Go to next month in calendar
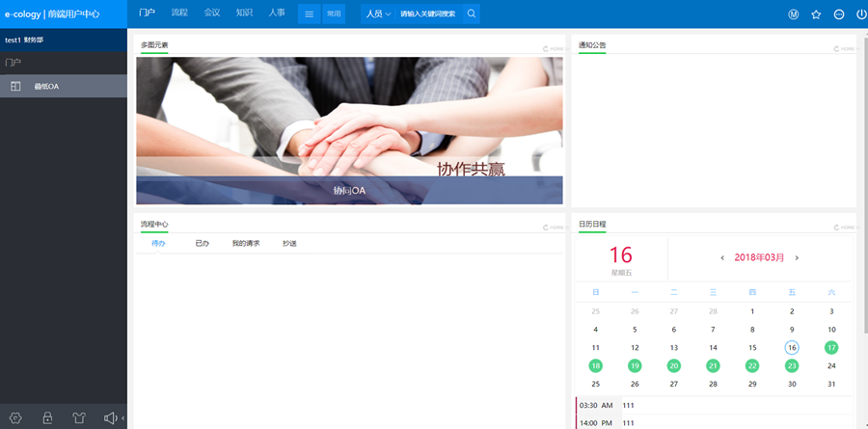Viewport: 868px width, 429px height. [797, 258]
